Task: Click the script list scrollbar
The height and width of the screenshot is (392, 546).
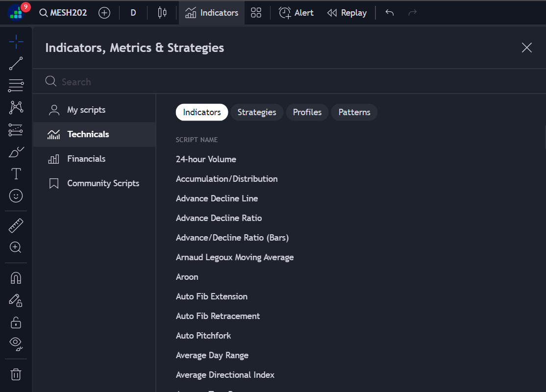Action: click(545, 138)
